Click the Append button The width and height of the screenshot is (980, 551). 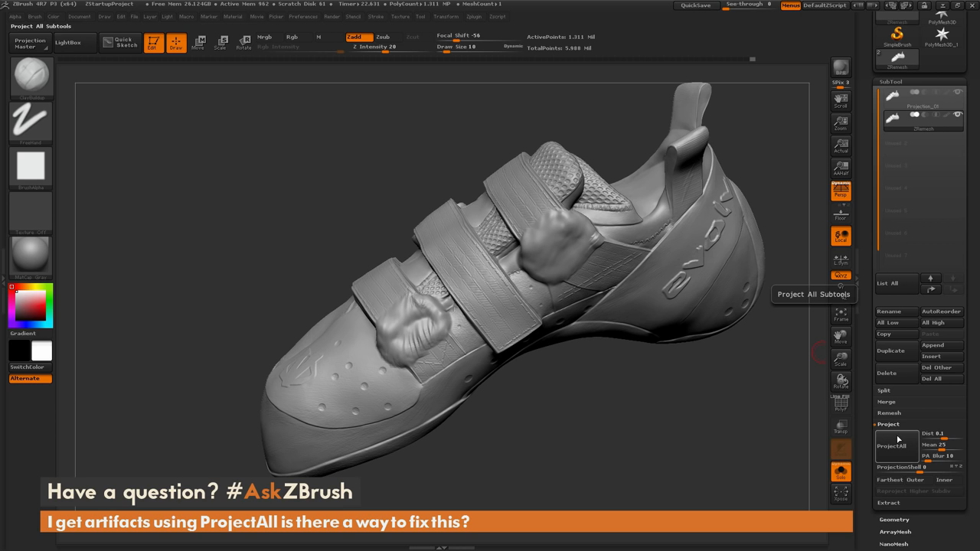942,345
